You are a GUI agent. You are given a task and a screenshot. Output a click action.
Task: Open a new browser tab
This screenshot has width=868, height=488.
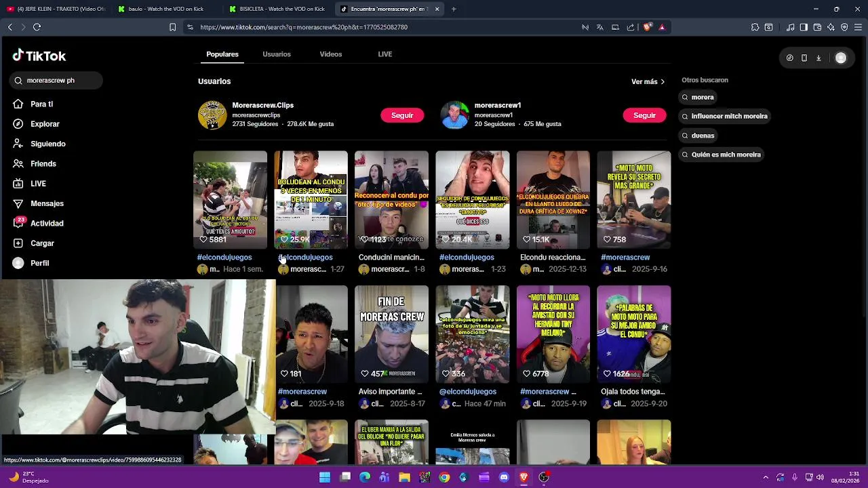click(454, 9)
